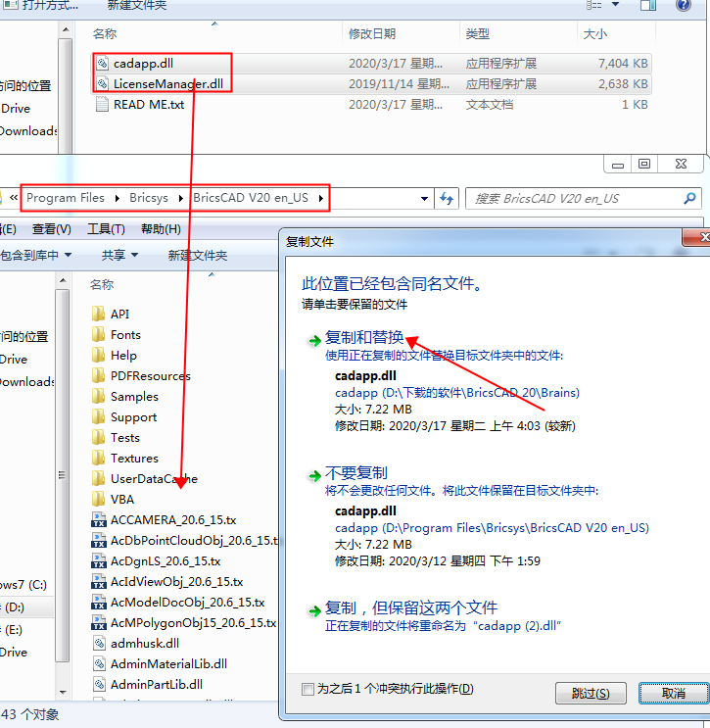Open the help icon in top window
Screen dimensions: 710x728
click(684, 5)
